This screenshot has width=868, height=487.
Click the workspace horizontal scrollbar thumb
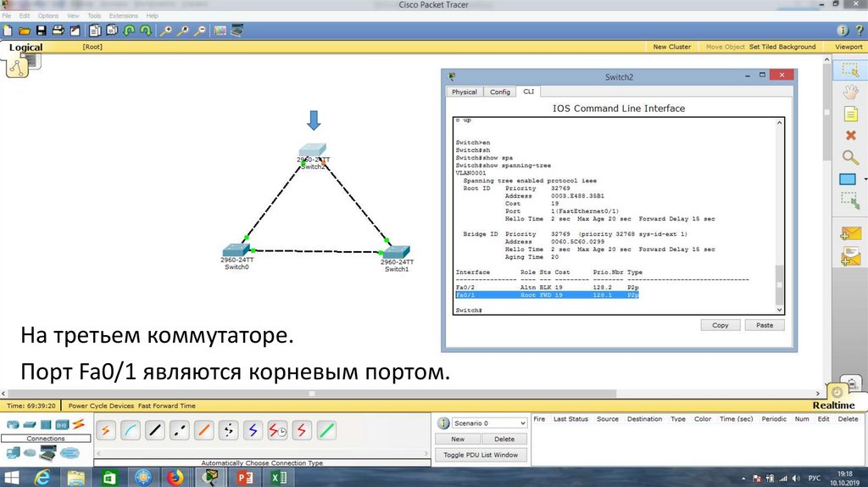point(312,394)
